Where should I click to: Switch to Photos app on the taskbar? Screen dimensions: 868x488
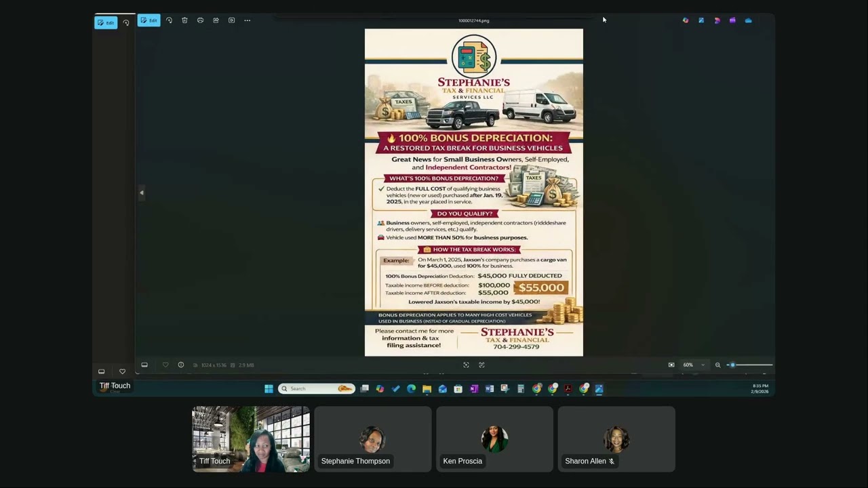click(x=599, y=388)
